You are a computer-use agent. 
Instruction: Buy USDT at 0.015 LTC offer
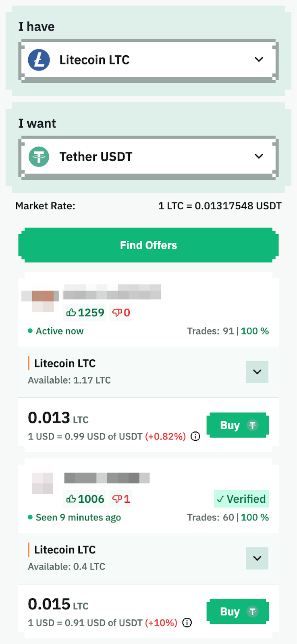(238, 611)
